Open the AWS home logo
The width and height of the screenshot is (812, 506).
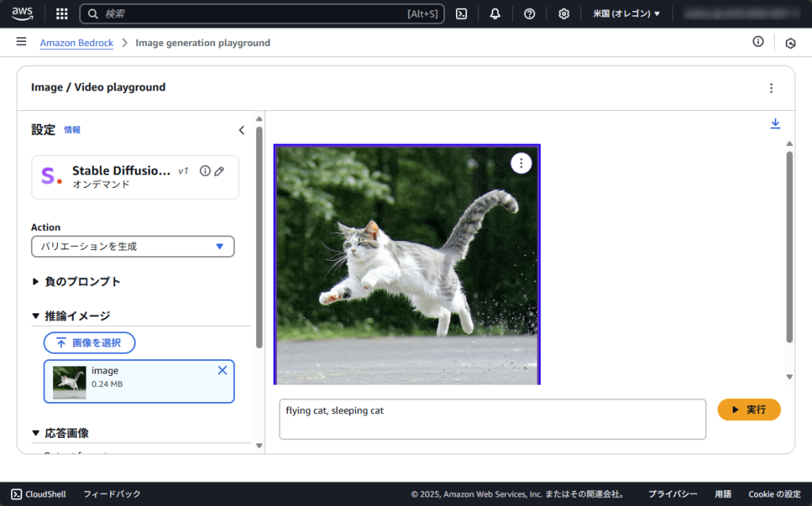22,13
